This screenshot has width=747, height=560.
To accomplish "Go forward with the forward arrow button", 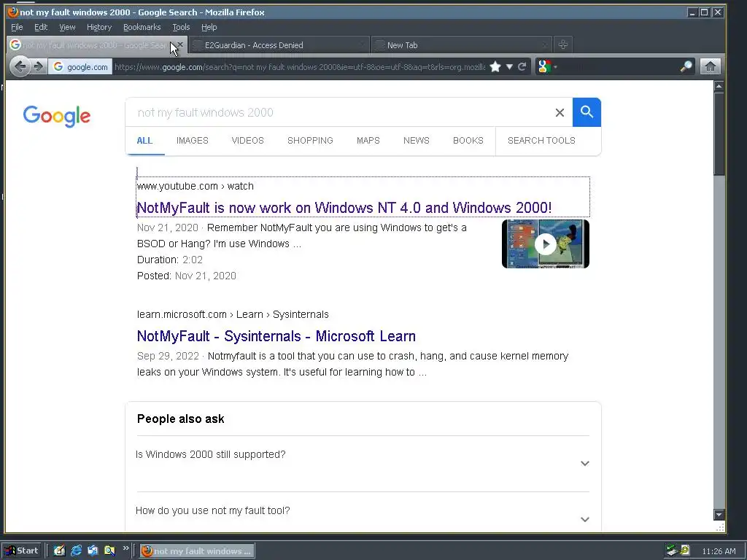I will pyautogui.click(x=39, y=66).
